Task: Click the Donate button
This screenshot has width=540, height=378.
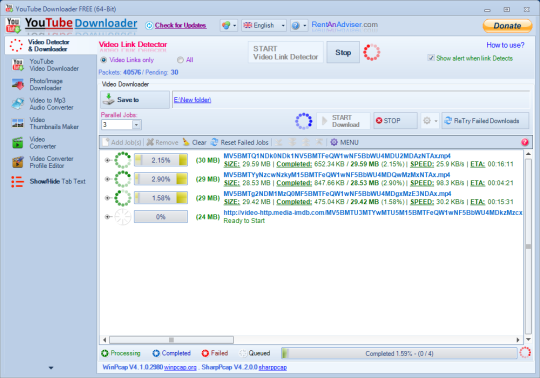Action: click(507, 26)
